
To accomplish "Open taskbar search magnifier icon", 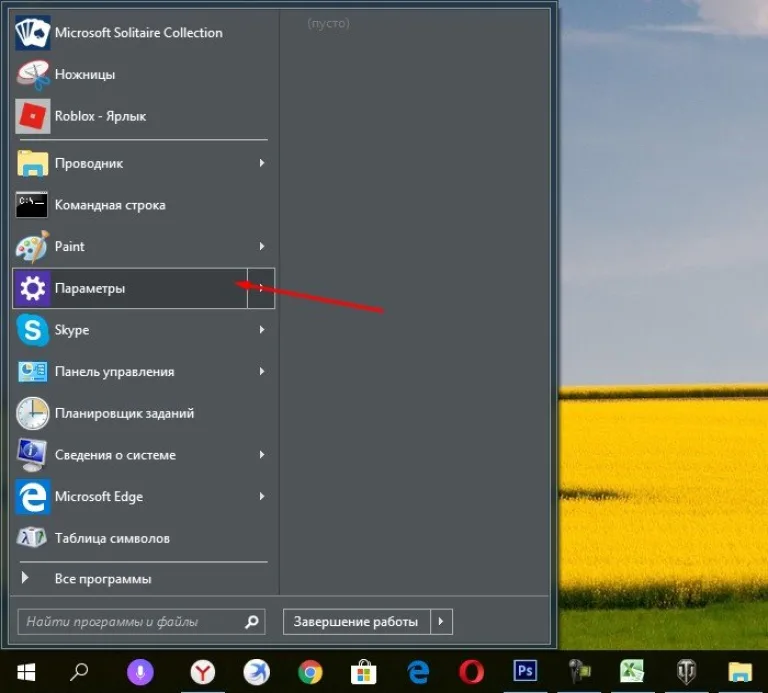I will 79,672.
